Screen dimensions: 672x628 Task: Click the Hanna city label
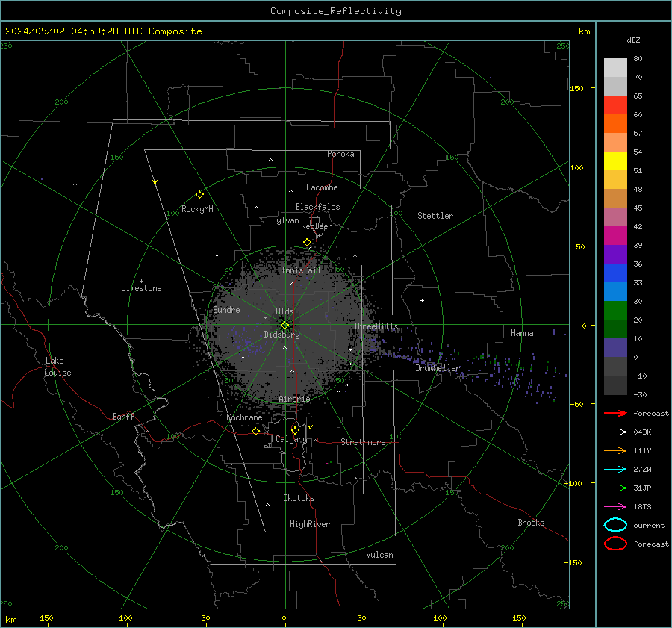tap(522, 333)
